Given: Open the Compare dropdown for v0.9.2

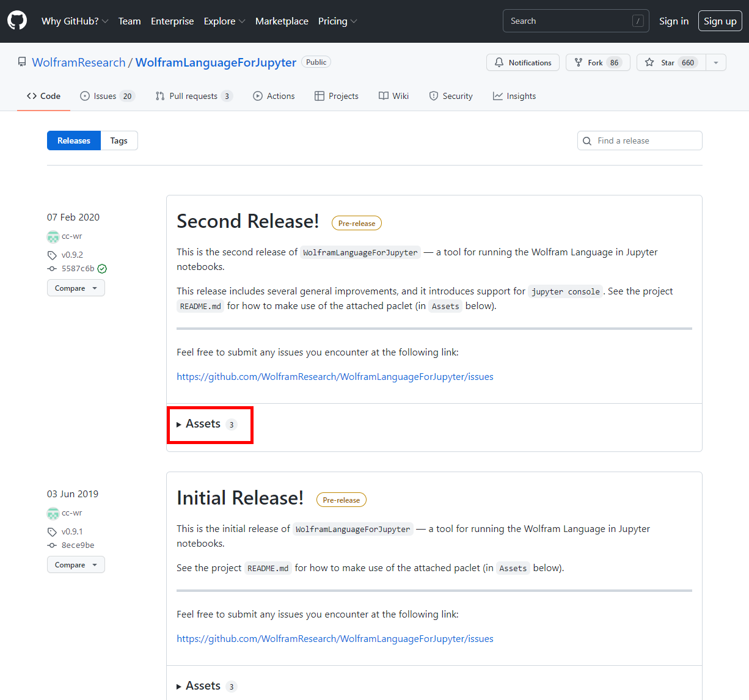Looking at the screenshot, I should (76, 288).
